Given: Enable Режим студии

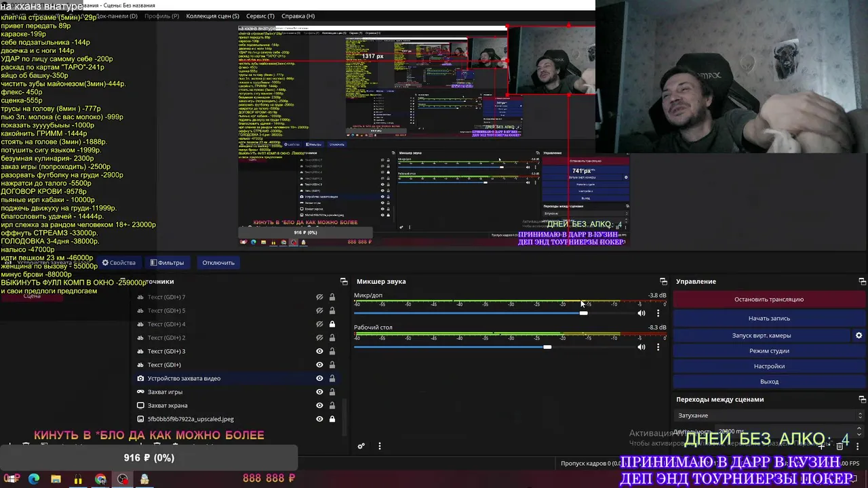Looking at the screenshot, I should point(769,351).
